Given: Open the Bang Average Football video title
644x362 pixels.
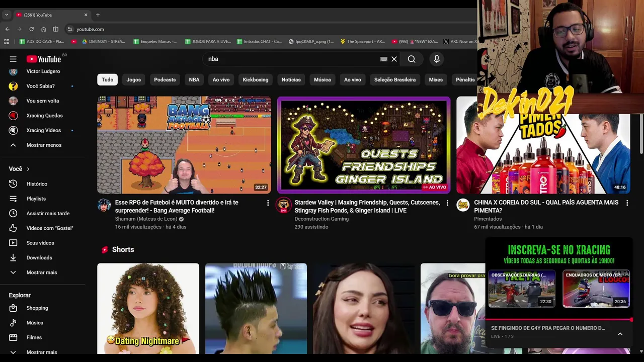Looking at the screenshot, I should coord(177,206).
